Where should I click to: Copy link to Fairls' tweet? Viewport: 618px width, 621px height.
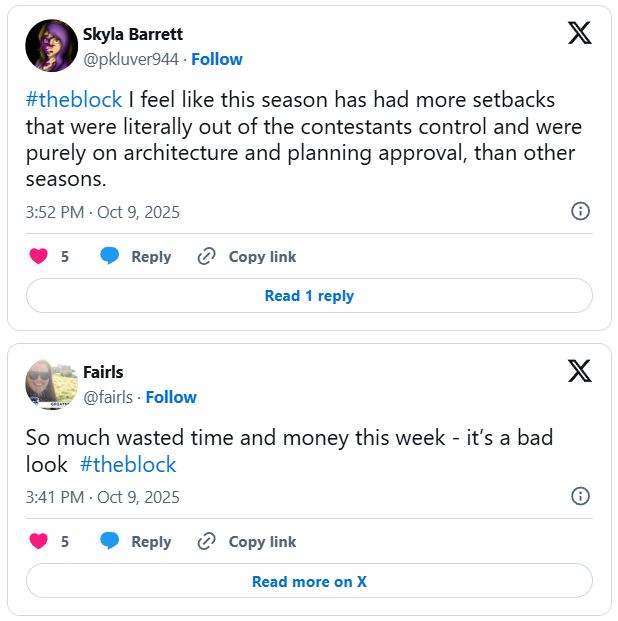coord(247,541)
